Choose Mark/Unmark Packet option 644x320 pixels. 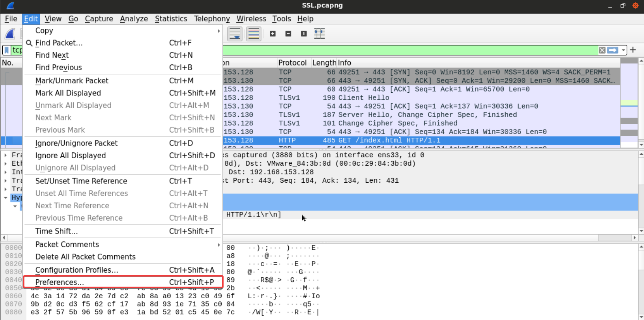[72, 81]
